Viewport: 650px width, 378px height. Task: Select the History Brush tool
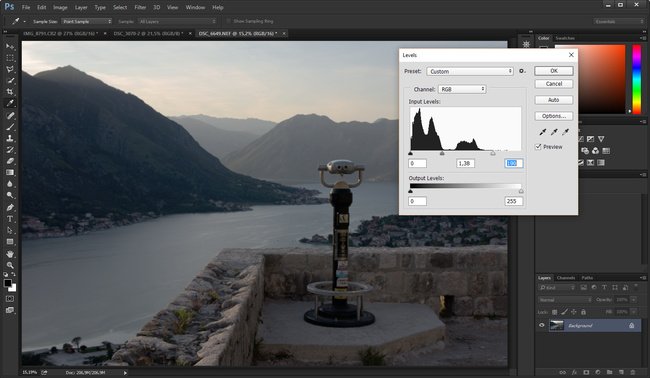10,150
